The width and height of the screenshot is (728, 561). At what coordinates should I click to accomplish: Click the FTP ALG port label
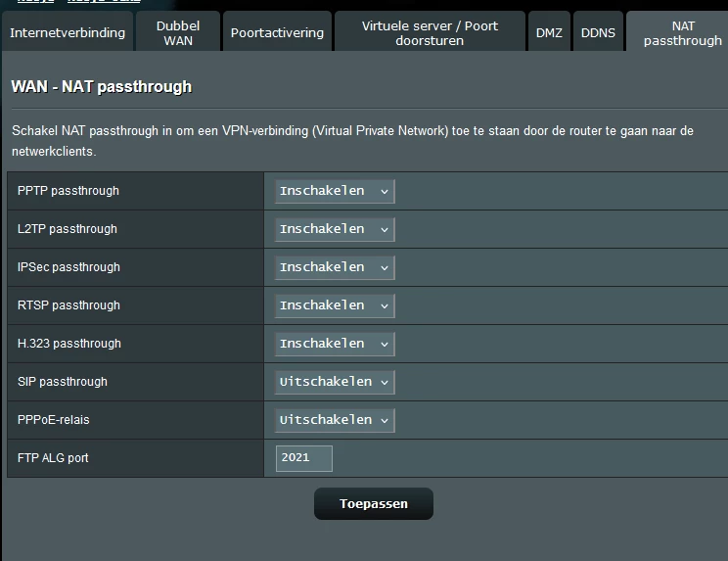click(53, 458)
